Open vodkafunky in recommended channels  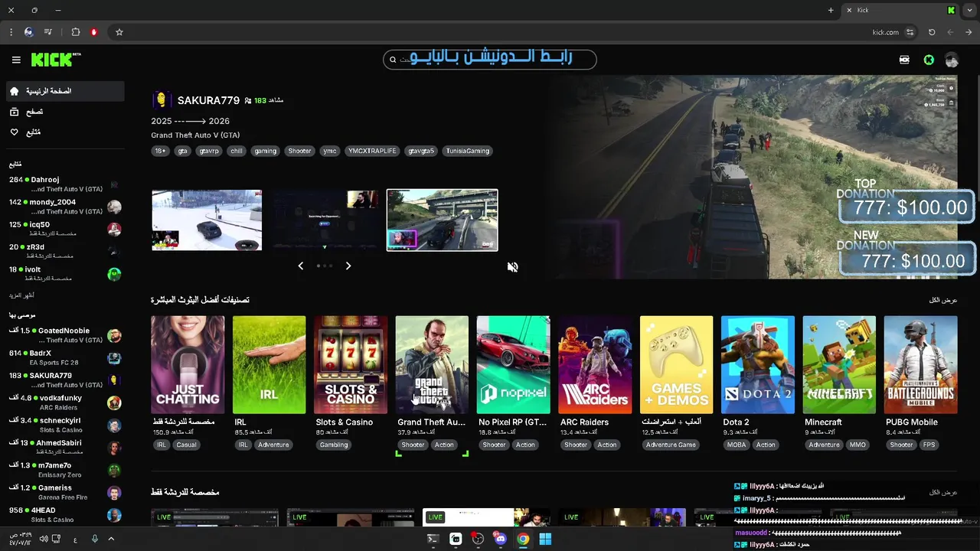pos(65,403)
